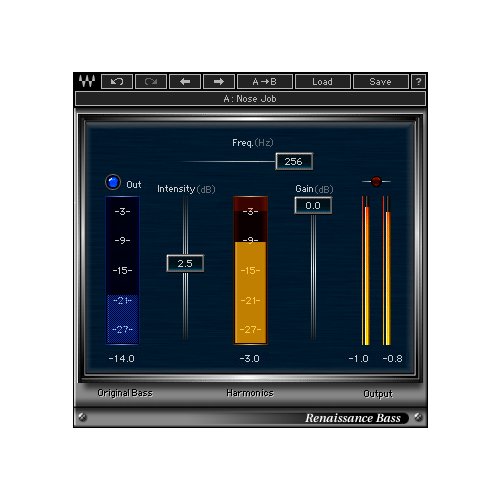500x500 pixels.
Task: Click the Gain fader handle showing 0.0
Action: (313, 205)
